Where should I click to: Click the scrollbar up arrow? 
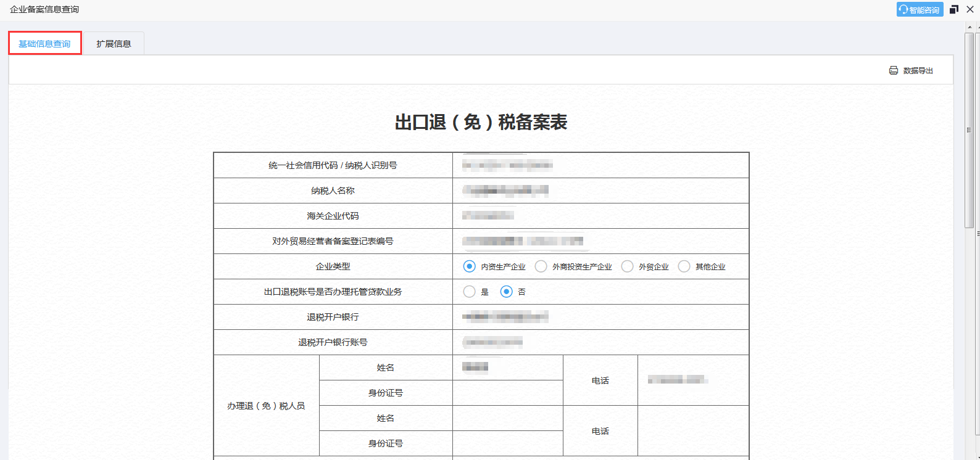point(969,27)
